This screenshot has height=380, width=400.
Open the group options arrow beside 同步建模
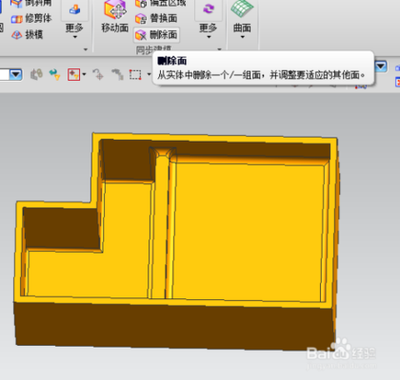click(x=219, y=49)
